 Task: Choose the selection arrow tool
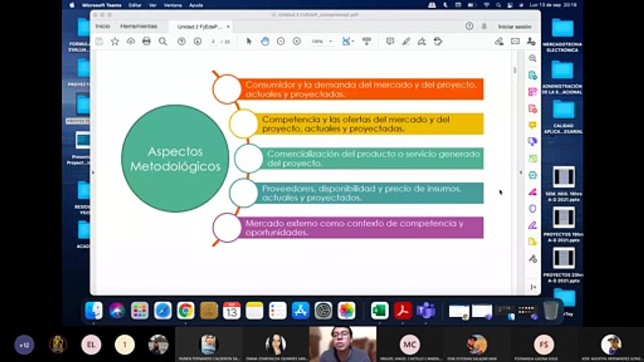pyautogui.click(x=249, y=42)
